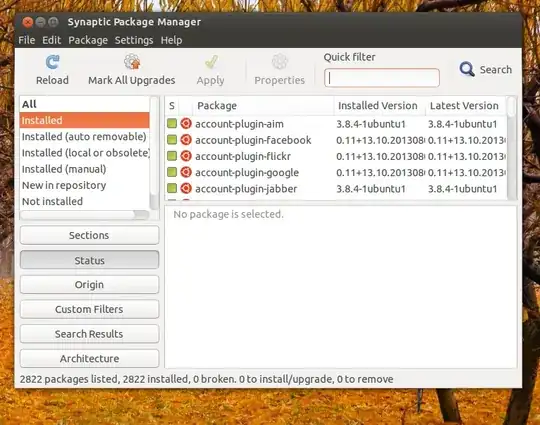The height and width of the screenshot is (425, 540).
Task: Select the account-plugin-flickr package name
Action: pos(243,156)
